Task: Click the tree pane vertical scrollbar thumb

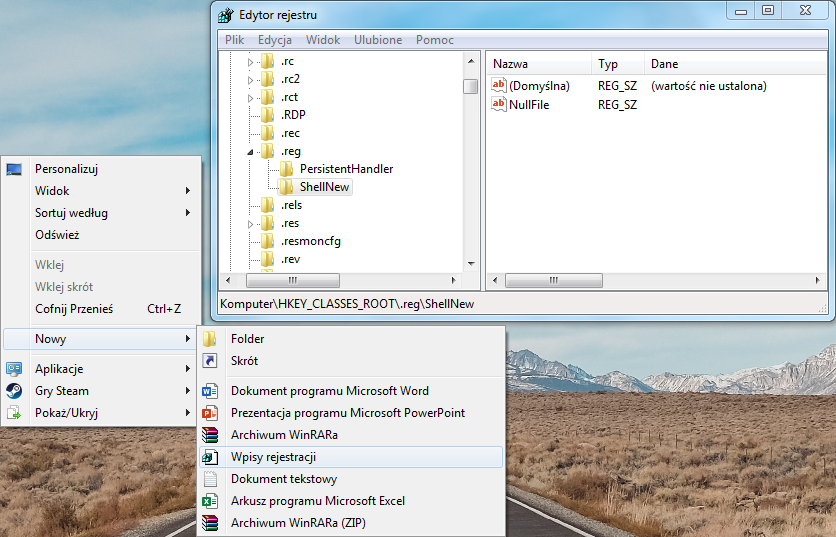Action: [x=471, y=86]
